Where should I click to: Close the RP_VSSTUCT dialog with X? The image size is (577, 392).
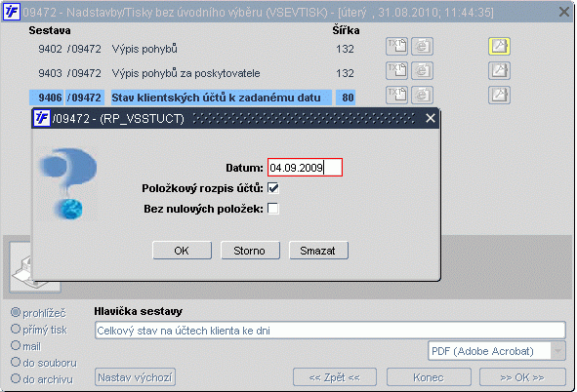(x=431, y=118)
